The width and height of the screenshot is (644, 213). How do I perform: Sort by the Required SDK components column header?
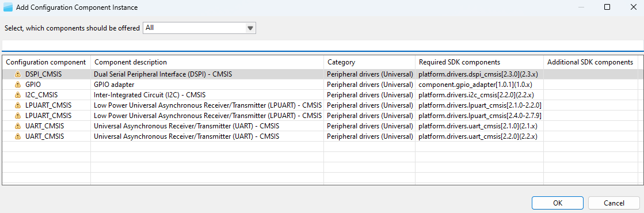480,63
